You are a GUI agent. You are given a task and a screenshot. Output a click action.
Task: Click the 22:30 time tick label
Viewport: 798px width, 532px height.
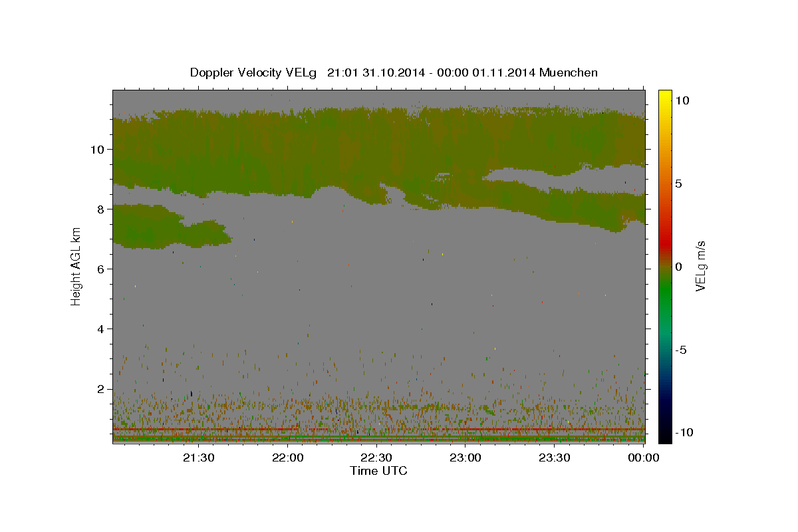click(x=376, y=458)
